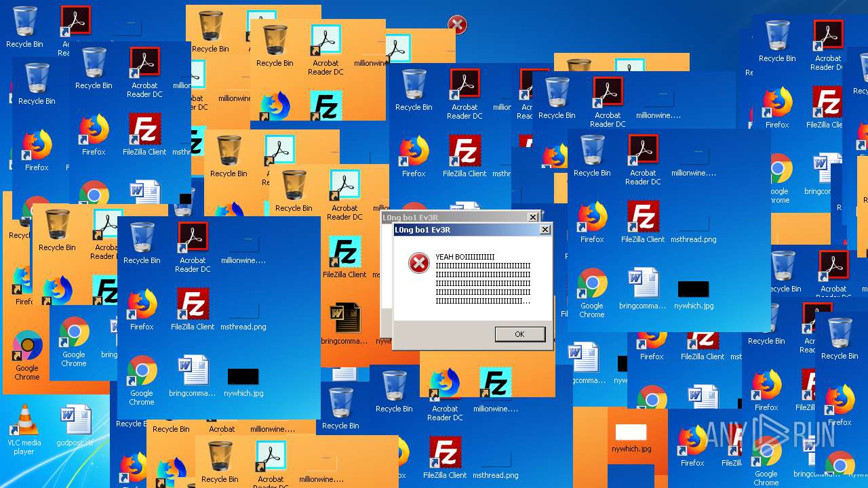The width and height of the screenshot is (868, 488).
Task: Select the msthread.png label beside the red FileZilla icon at the screen bottom
Action: (495, 475)
